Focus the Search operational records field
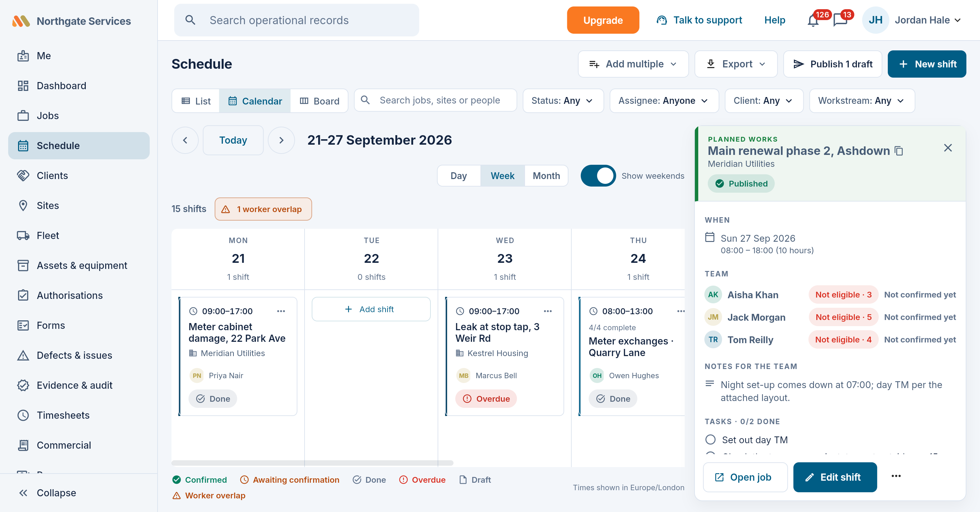This screenshot has height=512, width=980. coord(297,20)
